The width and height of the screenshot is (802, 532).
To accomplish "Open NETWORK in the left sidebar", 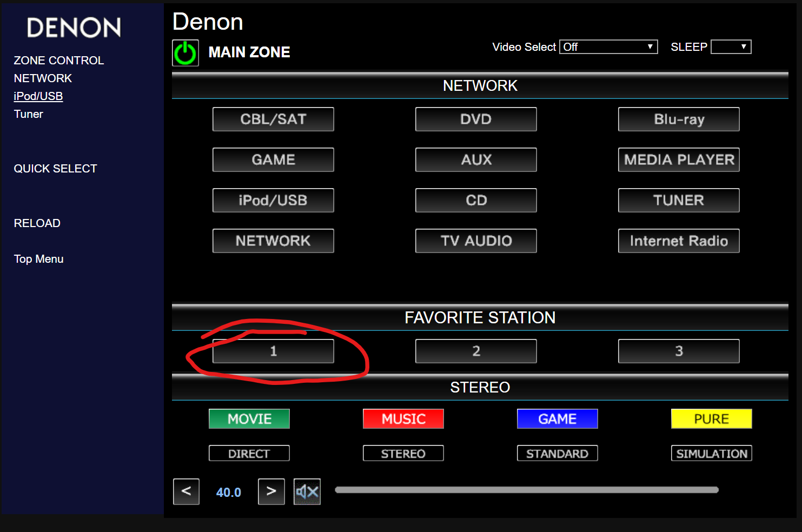I will pyautogui.click(x=43, y=78).
